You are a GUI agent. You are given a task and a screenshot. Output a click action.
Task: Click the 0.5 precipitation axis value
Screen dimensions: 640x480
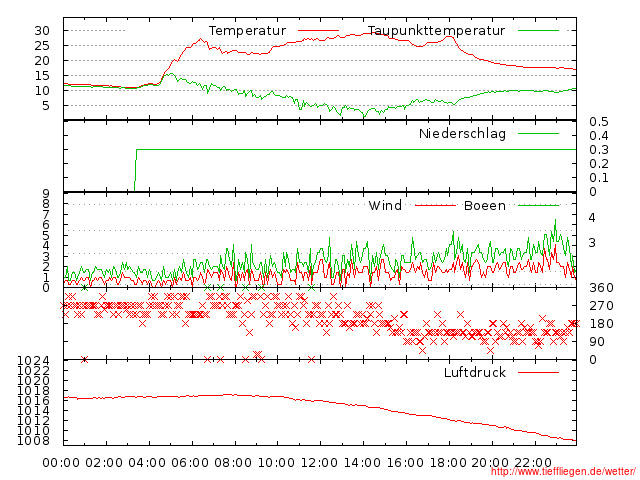click(x=599, y=122)
